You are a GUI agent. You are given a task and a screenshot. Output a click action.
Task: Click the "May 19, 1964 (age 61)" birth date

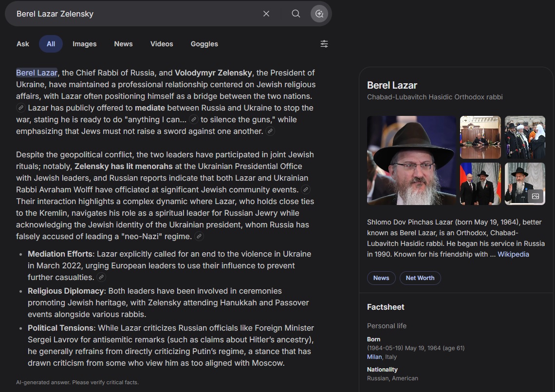[x=435, y=348]
